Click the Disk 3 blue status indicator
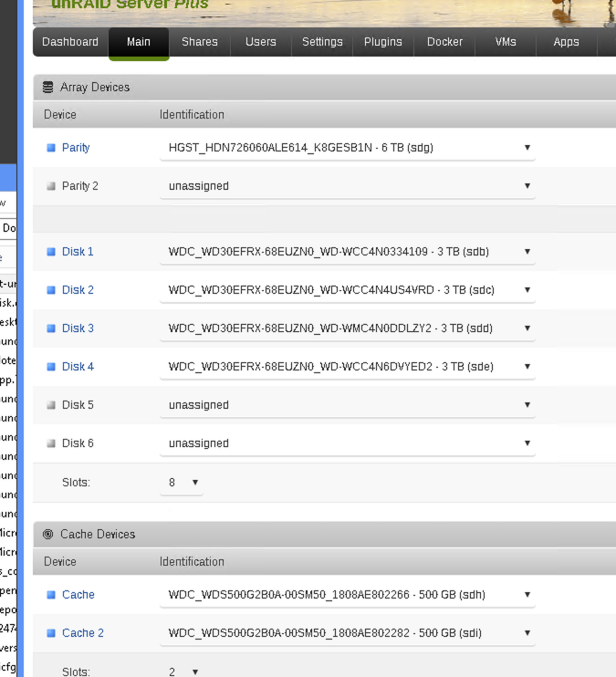The height and width of the screenshot is (677, 616). click(x=51, y=328)
